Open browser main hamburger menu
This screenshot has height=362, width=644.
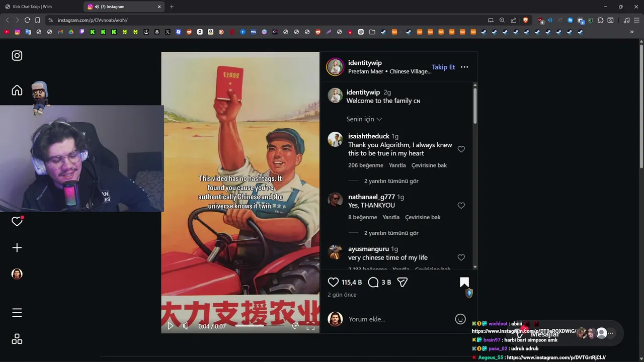click(x=637, y=20)
